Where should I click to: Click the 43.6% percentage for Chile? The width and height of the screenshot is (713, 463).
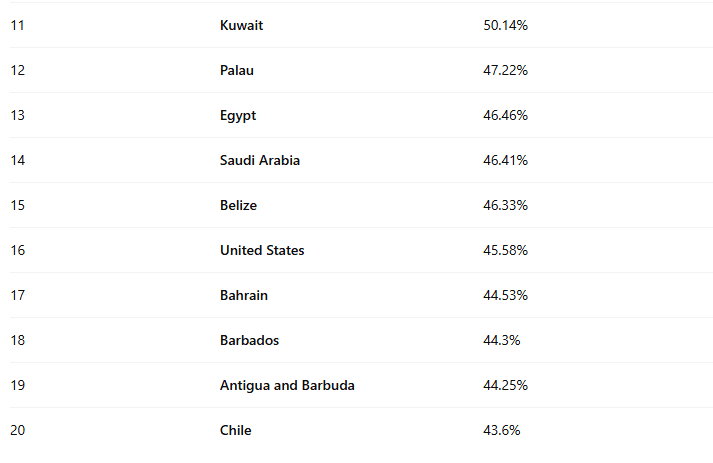502,430
